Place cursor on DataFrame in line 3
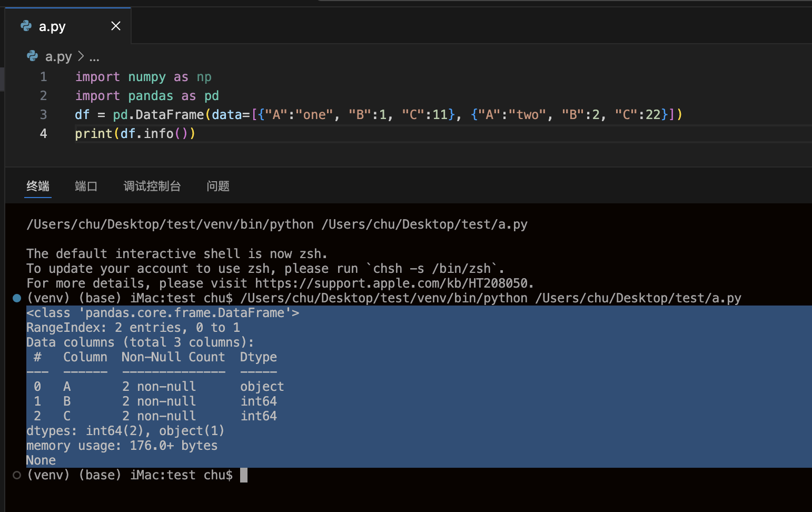 (170, 115)
